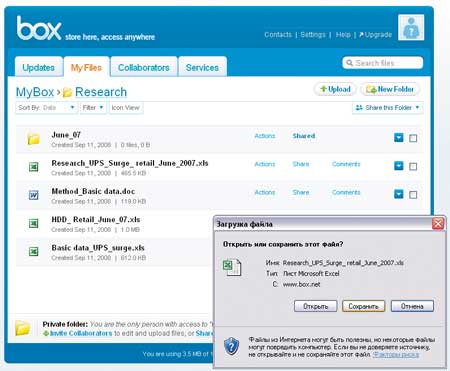This screenshot has width=450, height=371.
Task: Open Research_UPS_Surge_retail_June_2007.xls file name
Action: click(x=130, y=163)
